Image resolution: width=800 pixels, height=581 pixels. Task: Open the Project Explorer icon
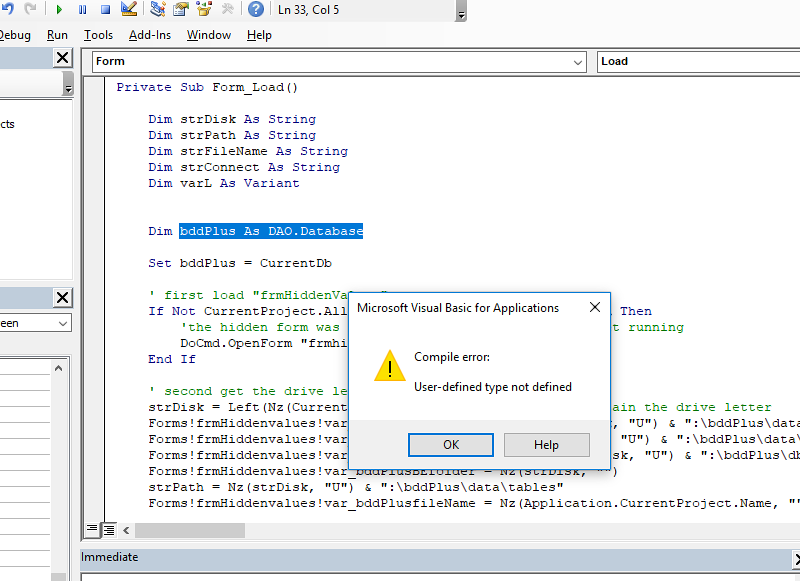pos(157,9)
